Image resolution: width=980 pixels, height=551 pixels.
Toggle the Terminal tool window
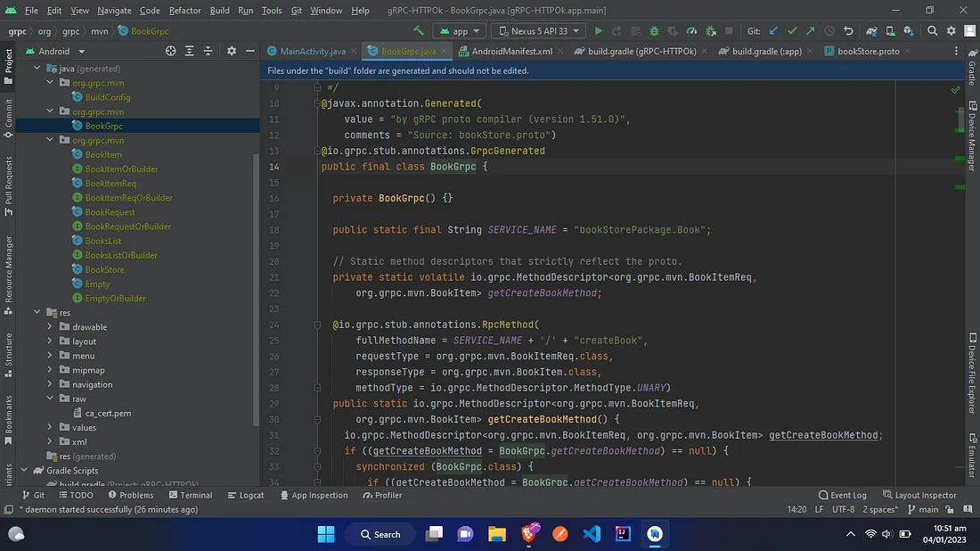pyautogui.click(x=190, y=495)
